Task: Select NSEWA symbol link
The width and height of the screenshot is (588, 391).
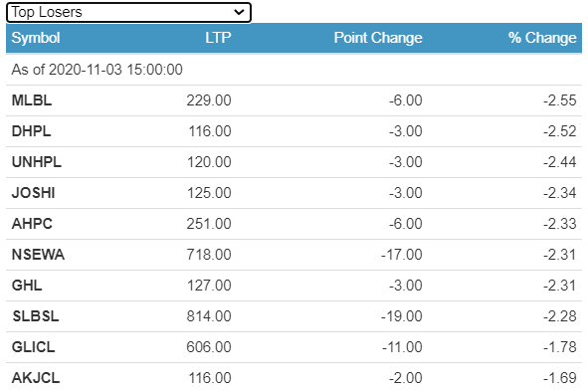Action: [x=38, y=255]
